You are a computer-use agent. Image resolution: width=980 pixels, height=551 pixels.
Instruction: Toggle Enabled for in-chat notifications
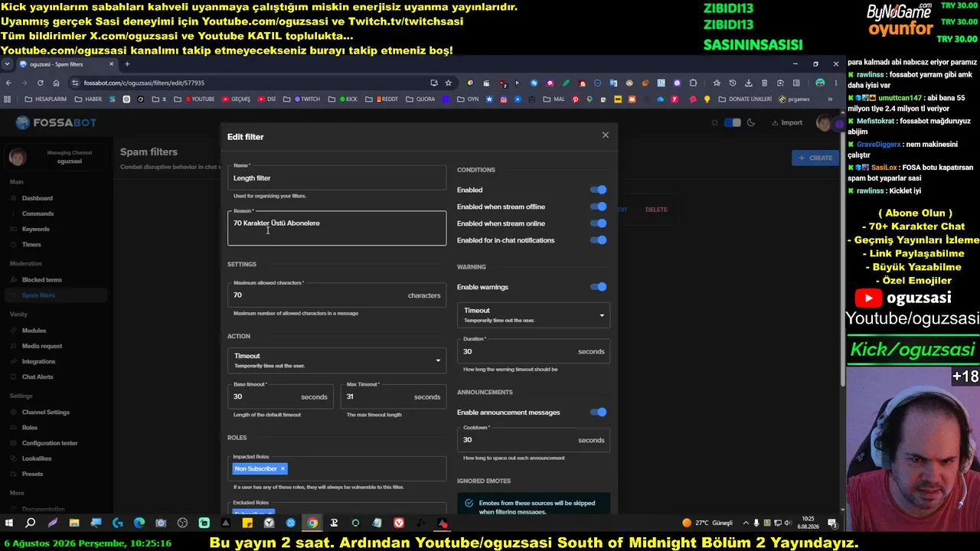tap(598, 240)
